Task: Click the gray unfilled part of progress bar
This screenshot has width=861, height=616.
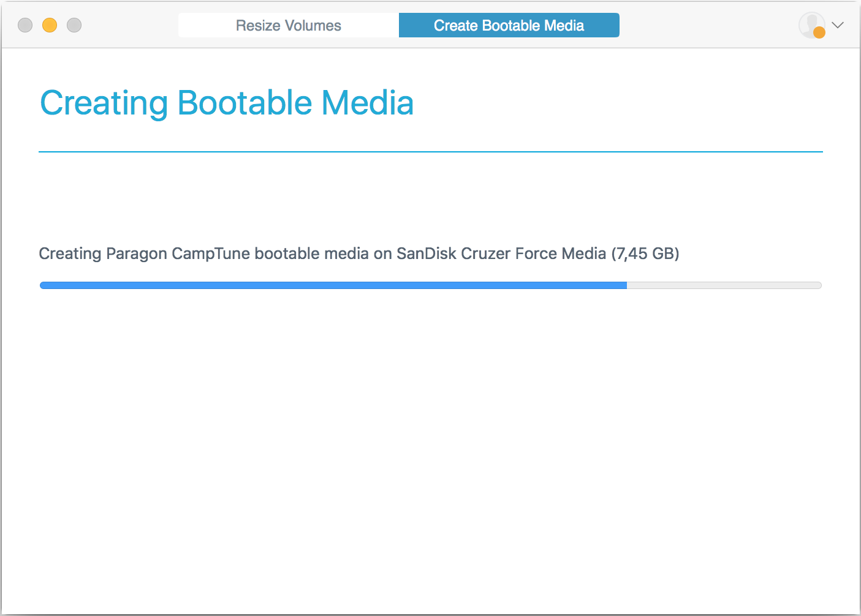Action: (723, 285)
